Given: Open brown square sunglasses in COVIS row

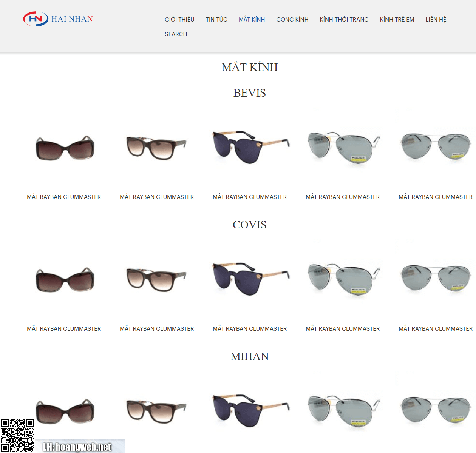Looking at the screenshot, I should coord(156,280).
